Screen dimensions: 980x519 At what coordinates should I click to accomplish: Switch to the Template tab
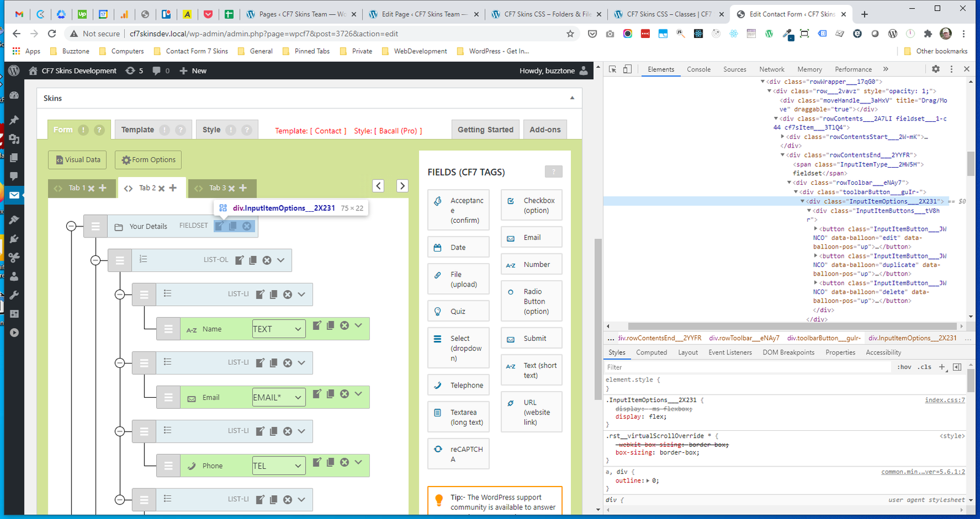138,130
